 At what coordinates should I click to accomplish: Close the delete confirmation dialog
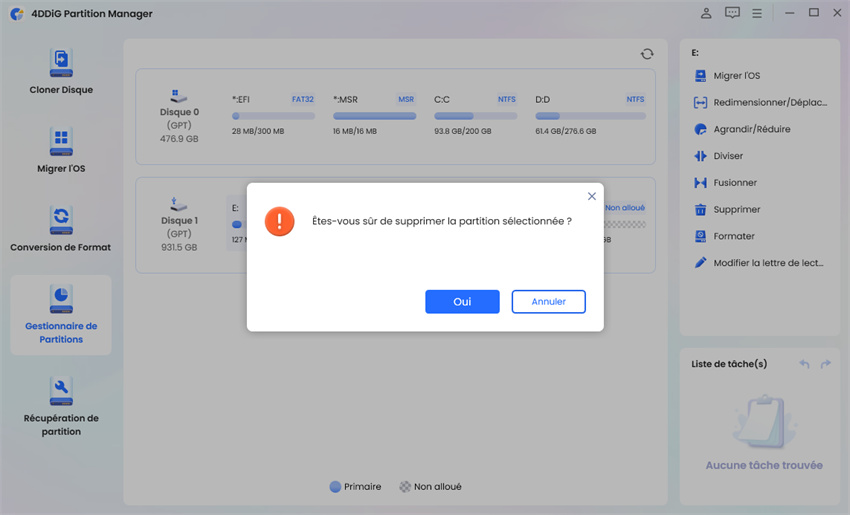[x=591, y=196]
